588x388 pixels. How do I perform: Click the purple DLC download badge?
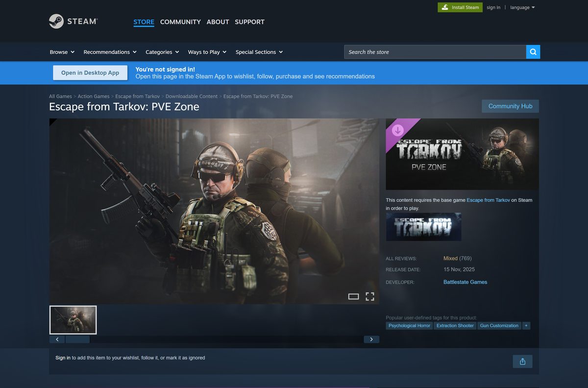(x=398, y=130)
